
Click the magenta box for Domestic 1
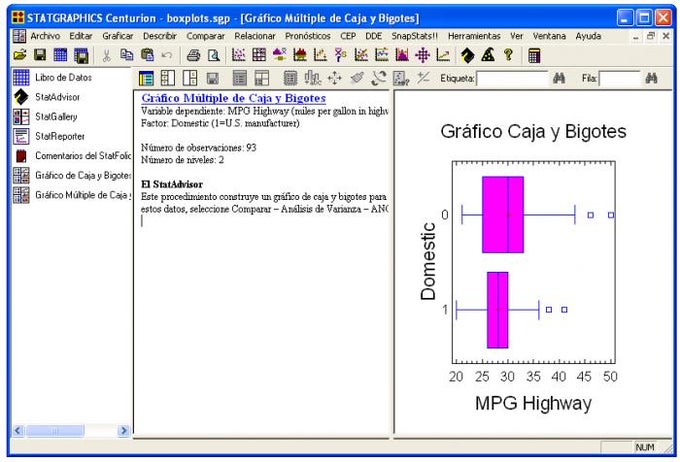coord(497,310)
